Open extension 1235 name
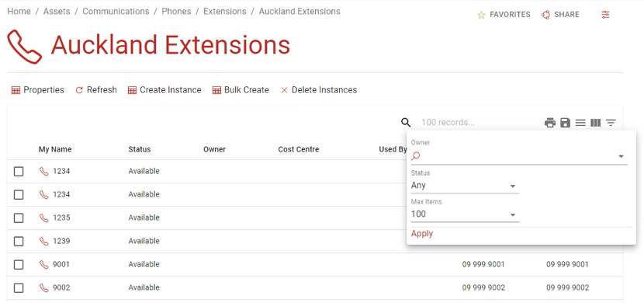 coord(61,218)
